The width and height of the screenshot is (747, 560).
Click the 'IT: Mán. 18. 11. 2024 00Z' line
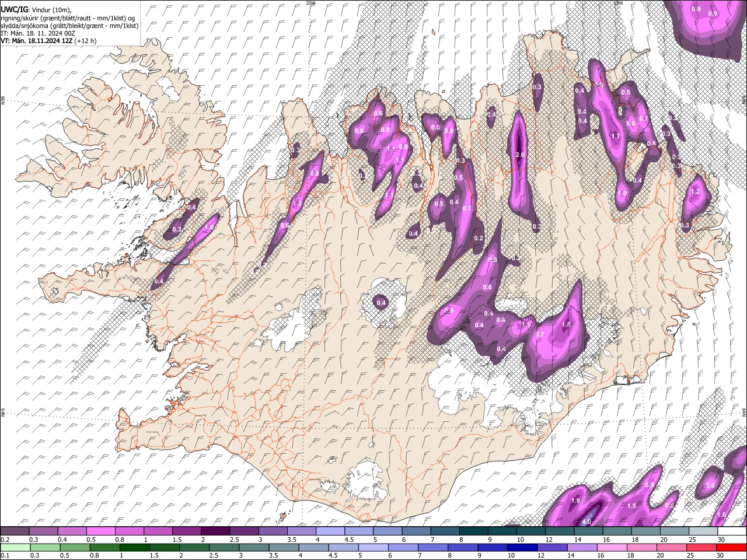point(37,33)
